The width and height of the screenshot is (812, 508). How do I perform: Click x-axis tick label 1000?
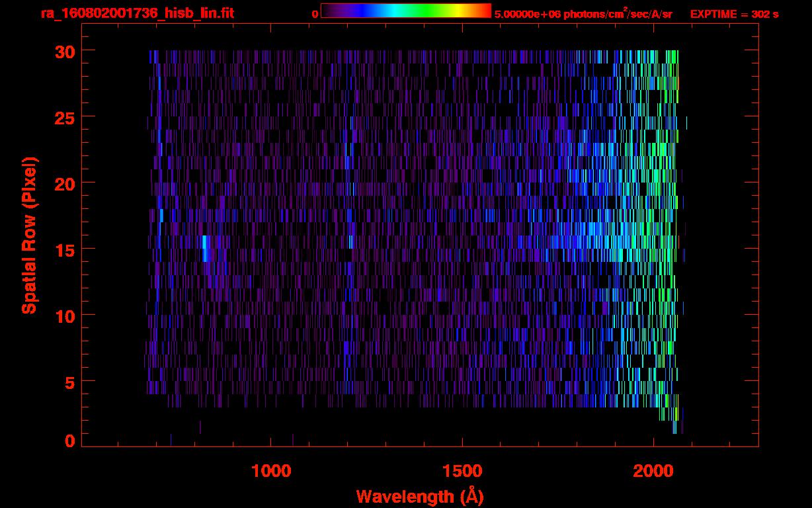pyautogui.click(x=271, y=471)
